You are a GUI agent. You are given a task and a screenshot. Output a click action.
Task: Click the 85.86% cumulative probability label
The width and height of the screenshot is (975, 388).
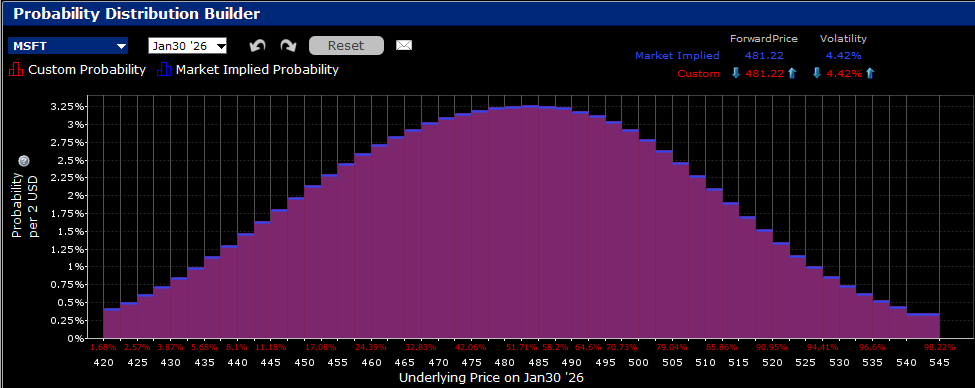pos(721,348)
